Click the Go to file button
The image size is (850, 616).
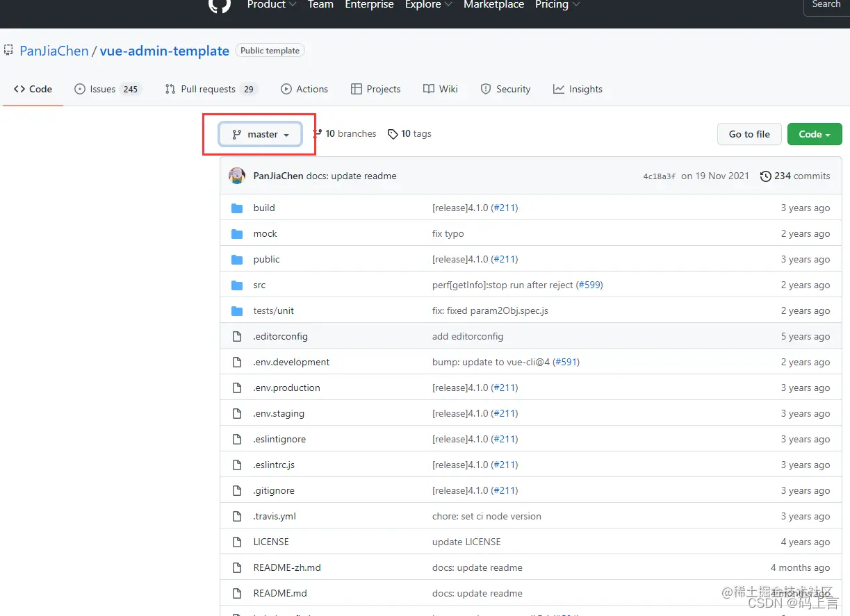tap(749, 134)
